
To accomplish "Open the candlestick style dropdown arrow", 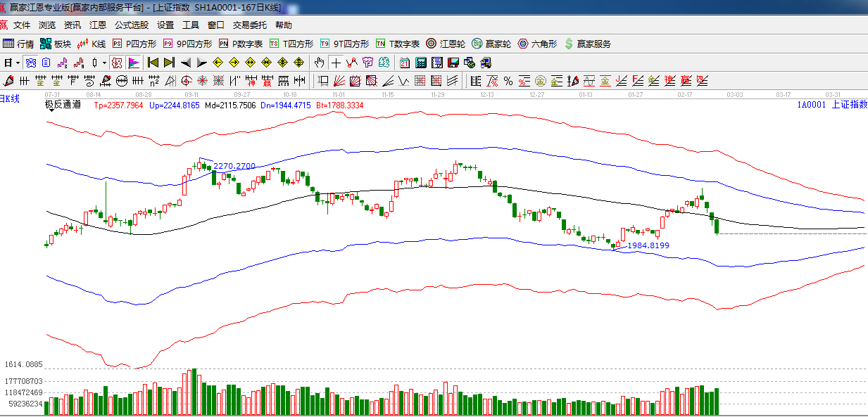I will [x=104, y=63].
